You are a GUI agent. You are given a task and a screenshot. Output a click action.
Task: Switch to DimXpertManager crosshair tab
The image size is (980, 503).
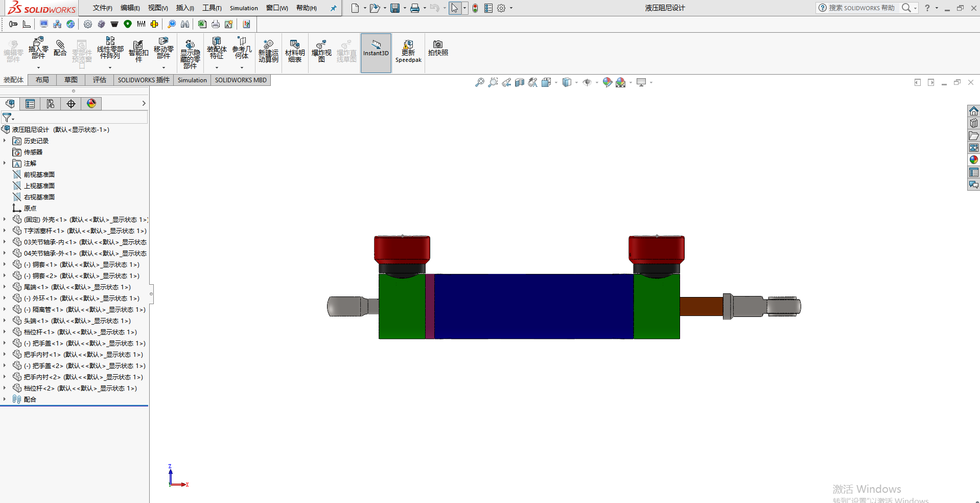pos(71,104)
